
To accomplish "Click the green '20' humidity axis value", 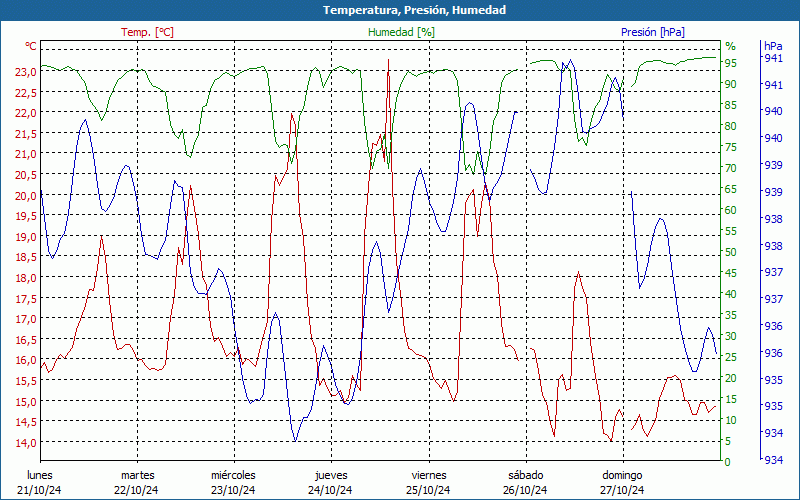I will click(x=731, y=378).
